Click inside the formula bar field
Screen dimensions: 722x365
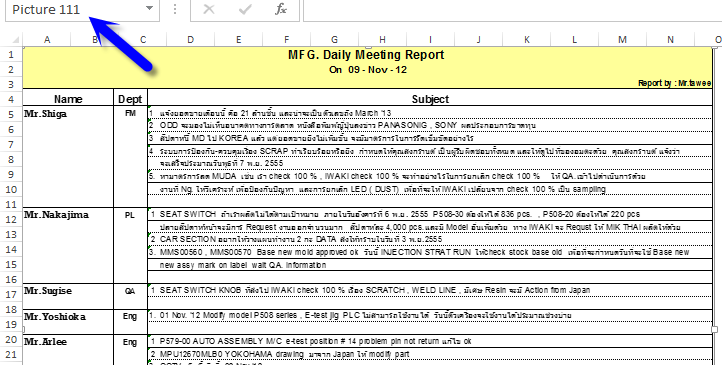pyautogui.click(x=512, y=9)
